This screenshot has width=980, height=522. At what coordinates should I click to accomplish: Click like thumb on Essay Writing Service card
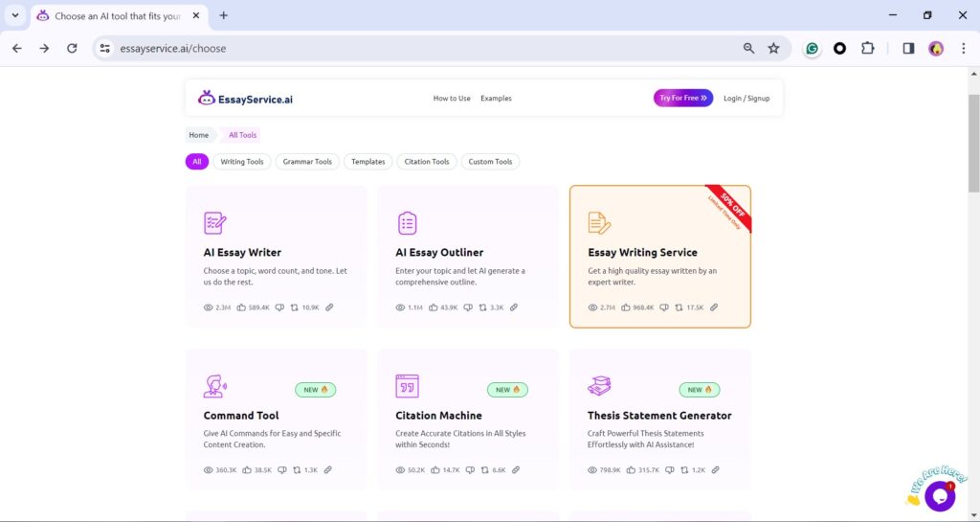click(626, 307)
